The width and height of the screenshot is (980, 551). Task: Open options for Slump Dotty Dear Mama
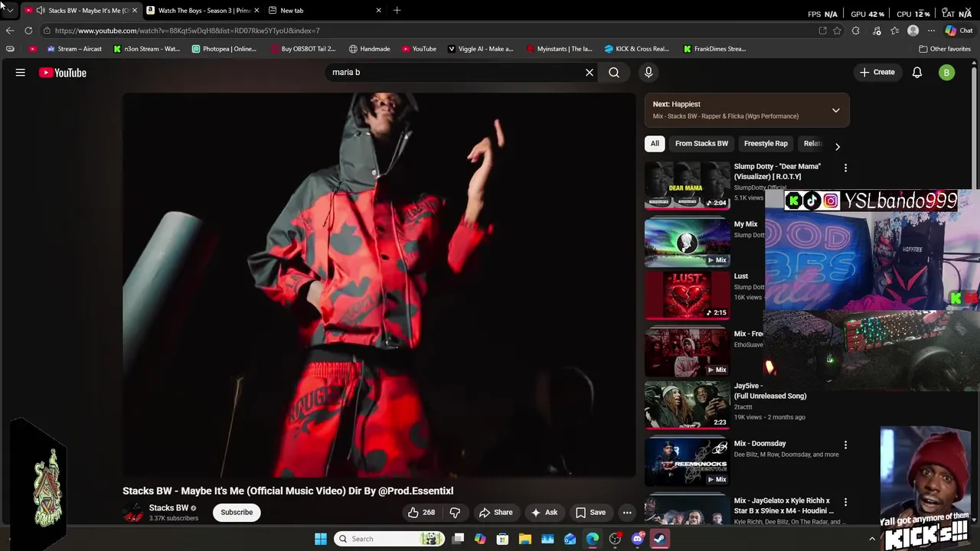coord(845,168)
